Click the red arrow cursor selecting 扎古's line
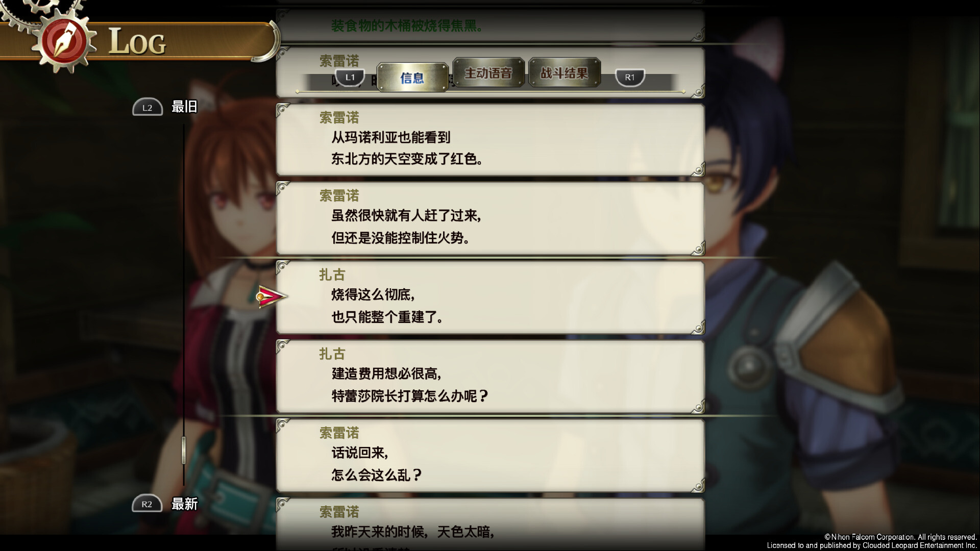The image size is (980, 551). click(x=271, y=296)
